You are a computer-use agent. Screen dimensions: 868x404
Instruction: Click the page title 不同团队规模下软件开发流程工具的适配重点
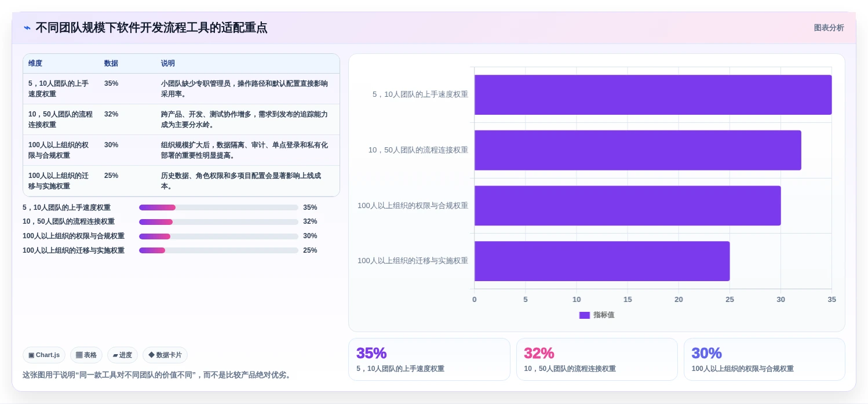pyautogui.click(x=151, y=28)
